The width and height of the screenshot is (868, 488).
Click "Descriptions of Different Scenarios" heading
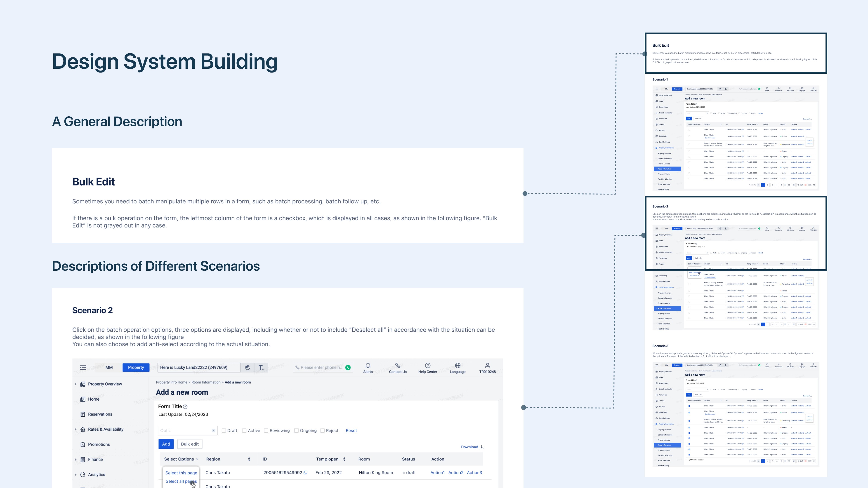click(156, 266)
